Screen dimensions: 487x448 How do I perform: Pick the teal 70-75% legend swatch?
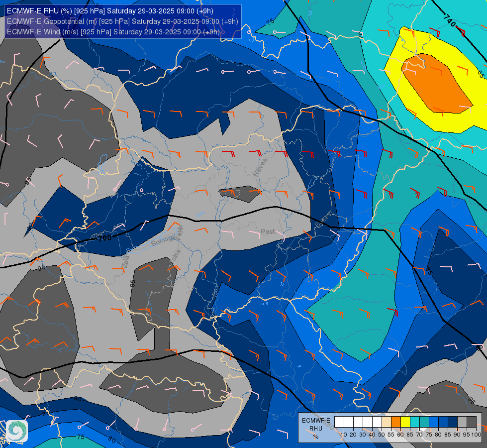pyautogui.click(x=424, y=422)
